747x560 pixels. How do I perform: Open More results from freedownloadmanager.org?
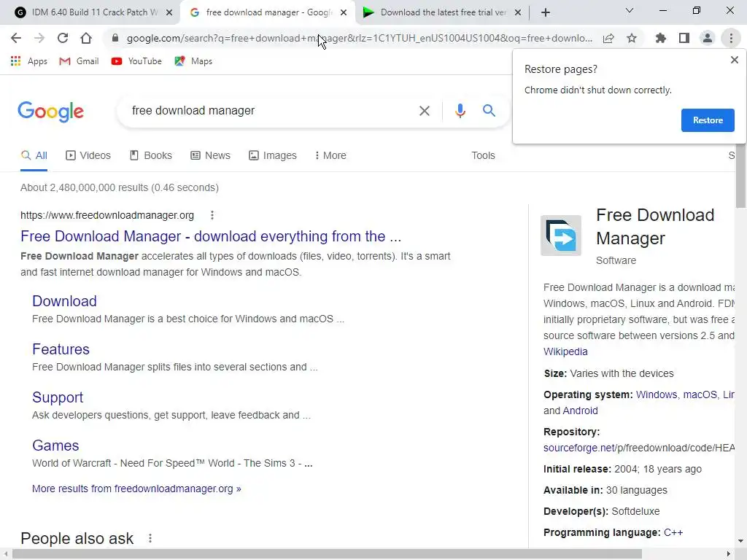pos(136,489)
